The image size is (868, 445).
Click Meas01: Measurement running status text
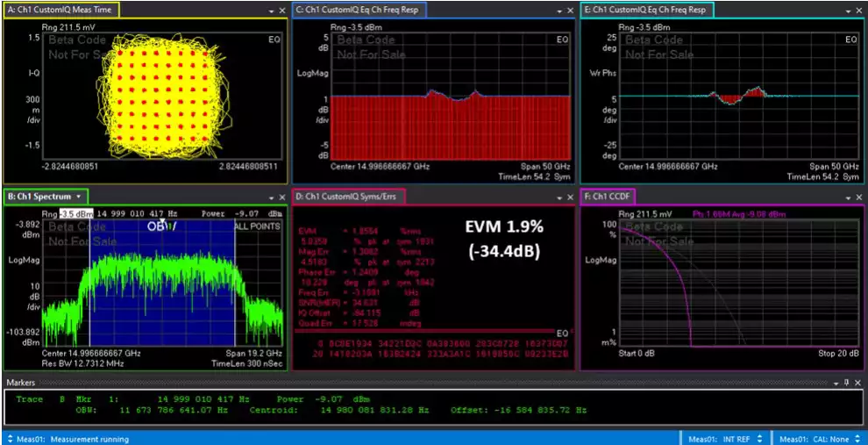(x=73, y=439)
